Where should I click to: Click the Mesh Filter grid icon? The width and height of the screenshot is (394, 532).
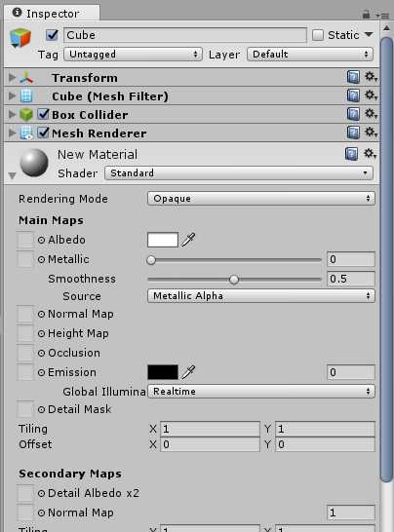26,96
